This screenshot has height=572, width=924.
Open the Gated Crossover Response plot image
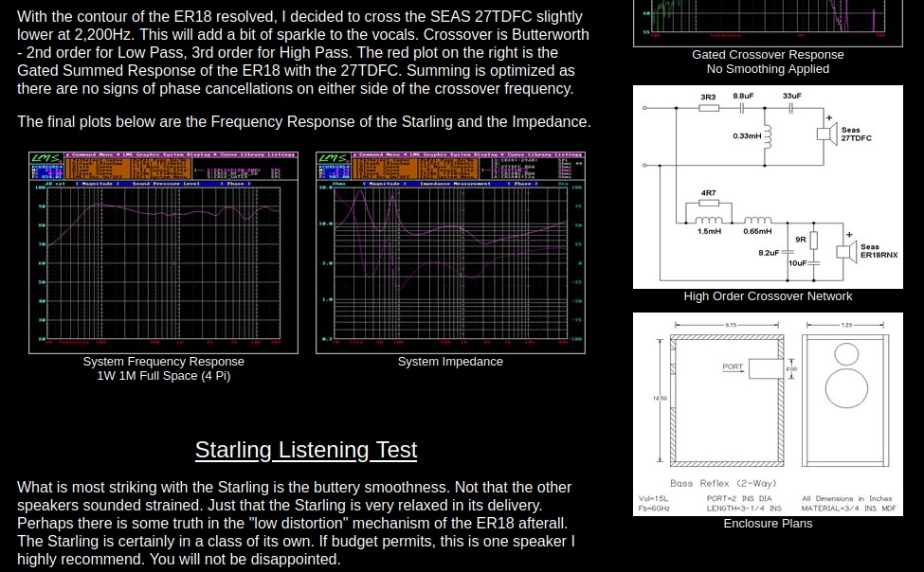768,23
